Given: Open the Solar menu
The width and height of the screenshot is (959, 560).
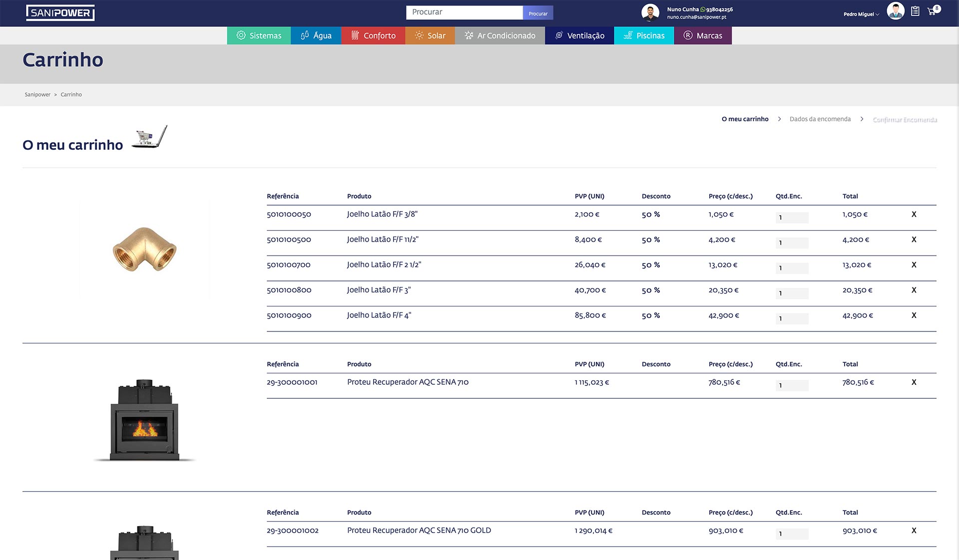Looking at the screenshot, I should point(430,35).
